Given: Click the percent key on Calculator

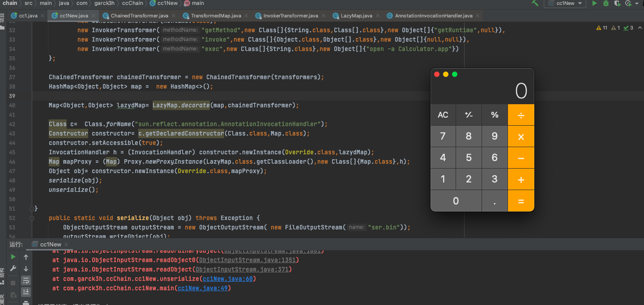Looking at the screenshot, I should tap(495, 115).
